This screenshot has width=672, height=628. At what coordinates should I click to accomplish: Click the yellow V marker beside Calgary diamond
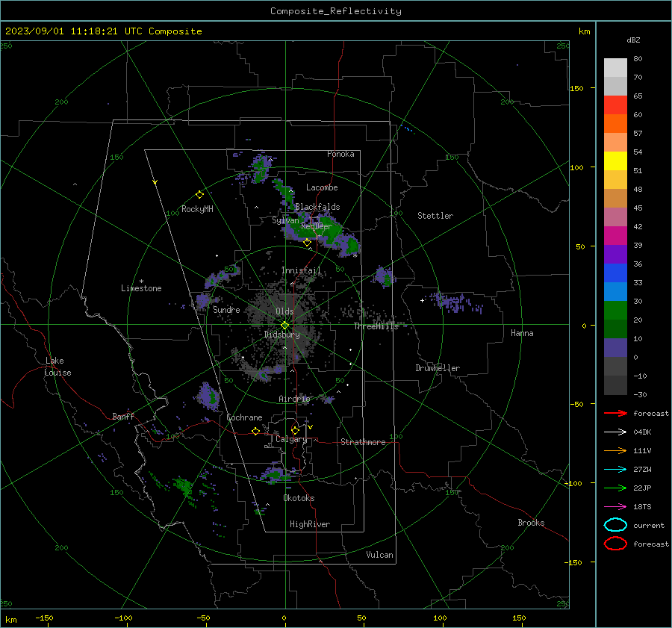point(311,427)
